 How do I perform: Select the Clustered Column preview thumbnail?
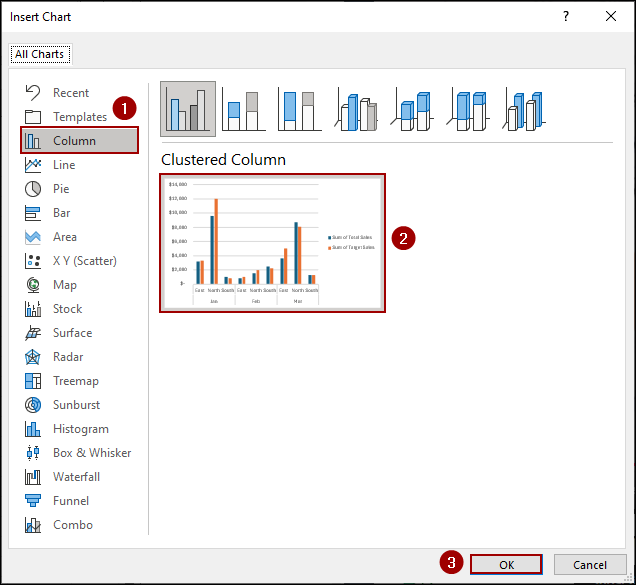tap(272, 244)
